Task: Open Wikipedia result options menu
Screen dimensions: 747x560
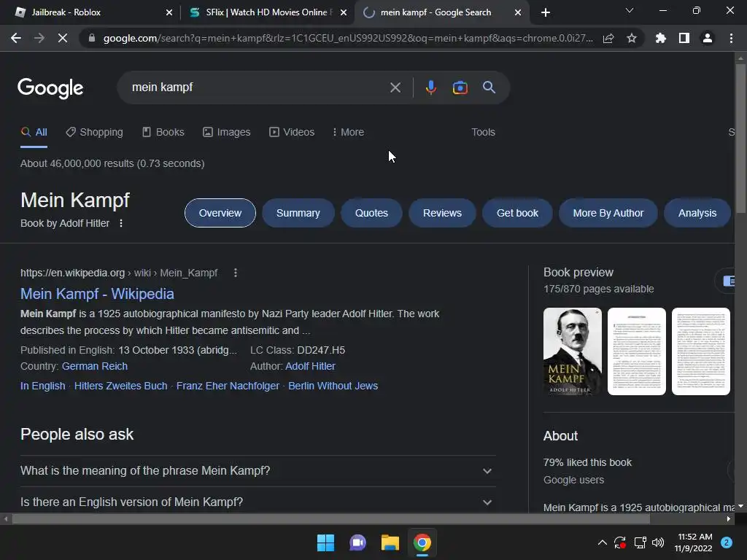Action: (236, 273)
